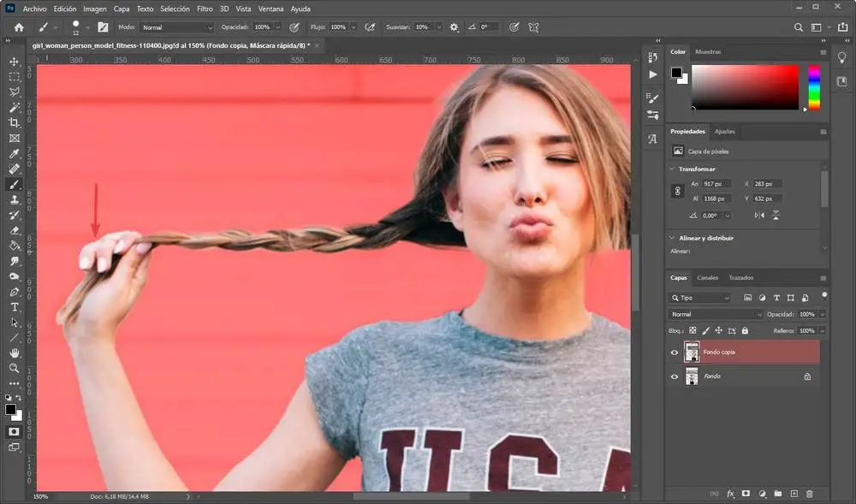The height and width of the screenshot is (504, 856).
Task: Toggle Quick Mask mode button in toolbar
Action: pyautogui.click(x=14, y=431)
